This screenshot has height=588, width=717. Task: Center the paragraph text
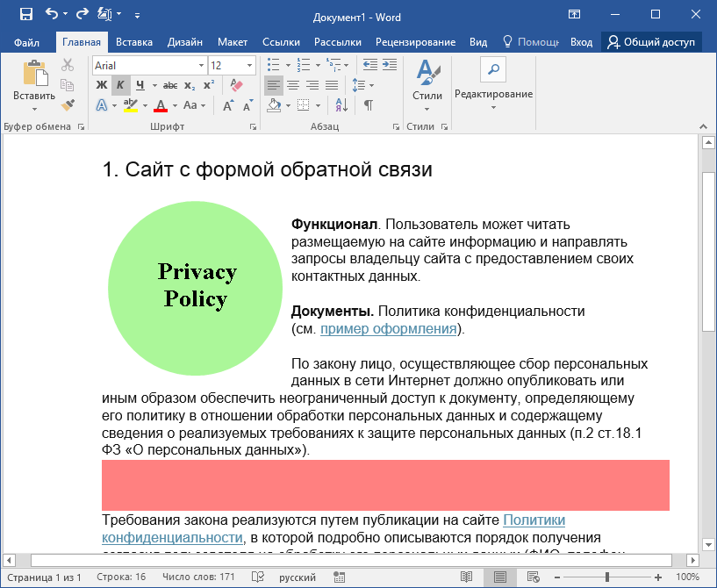click(293, 85)
